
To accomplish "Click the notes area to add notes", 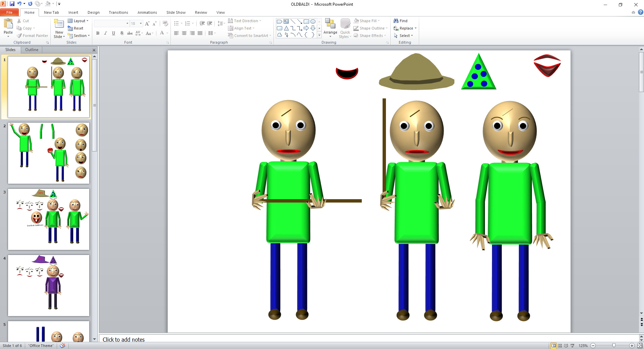I will point(369,339).
